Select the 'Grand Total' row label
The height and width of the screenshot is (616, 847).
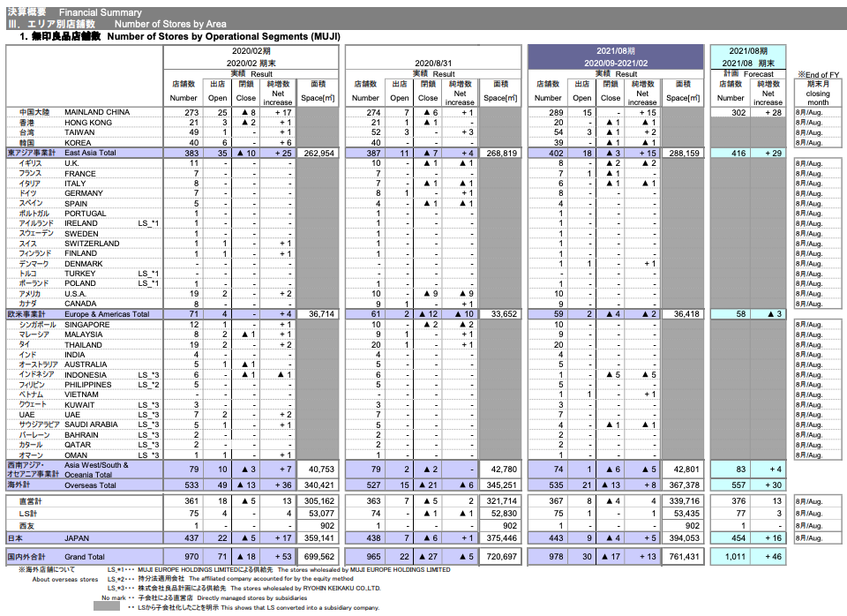[85, 557]
